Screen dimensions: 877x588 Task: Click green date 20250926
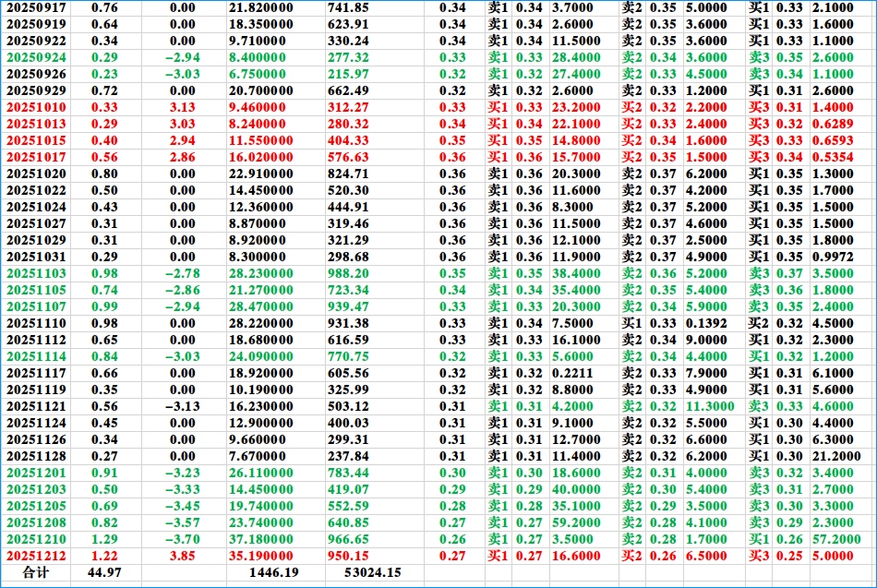tap(36, 75)
